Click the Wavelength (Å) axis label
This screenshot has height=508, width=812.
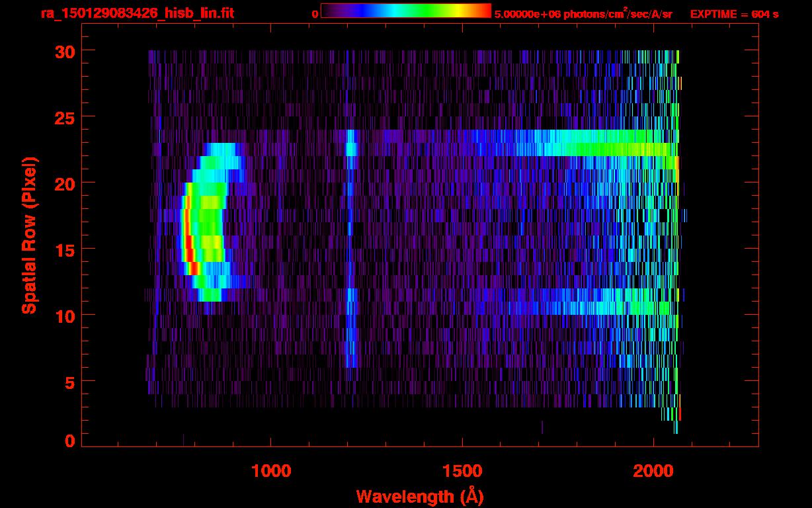pos(421,496)
